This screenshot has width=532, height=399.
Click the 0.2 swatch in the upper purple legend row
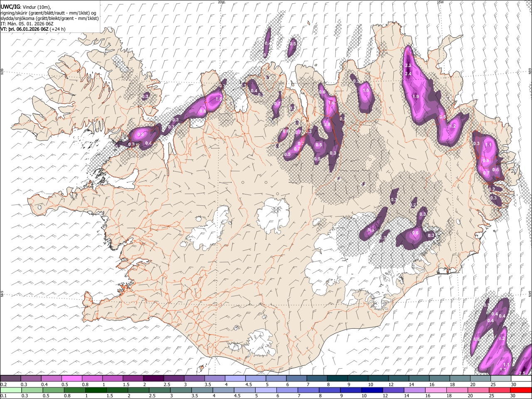pos(10,378)
